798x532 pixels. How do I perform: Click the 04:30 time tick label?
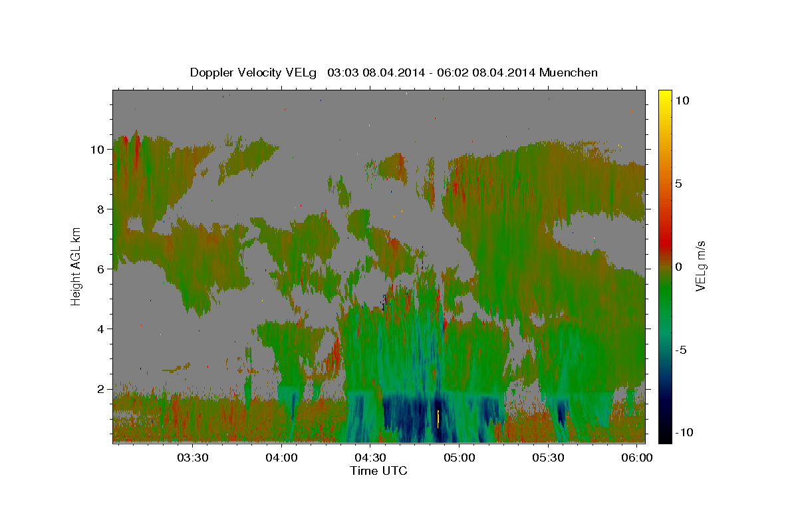coord(370,458)
